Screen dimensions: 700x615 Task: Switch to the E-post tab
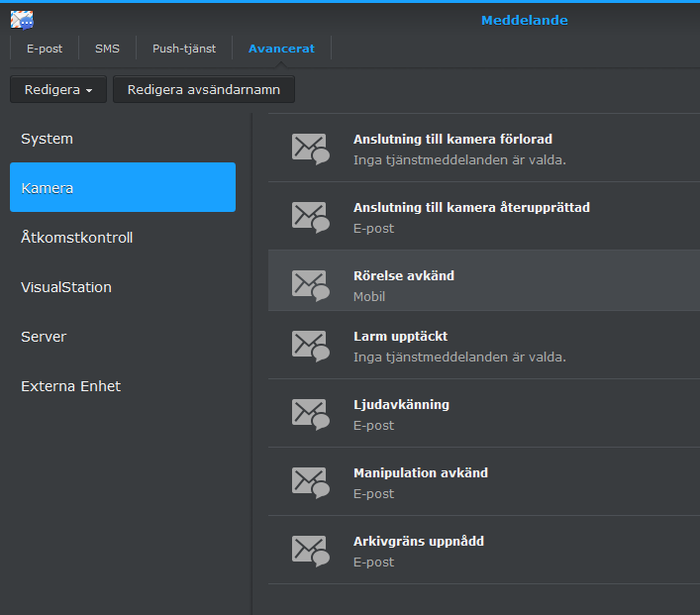[45, 49]
